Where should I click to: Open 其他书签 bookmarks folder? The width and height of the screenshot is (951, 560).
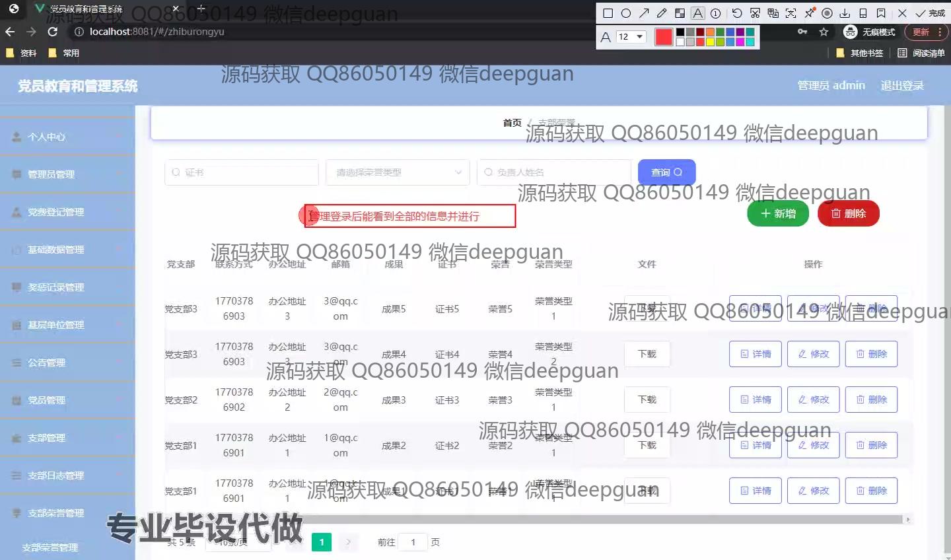tap(860, 53)
